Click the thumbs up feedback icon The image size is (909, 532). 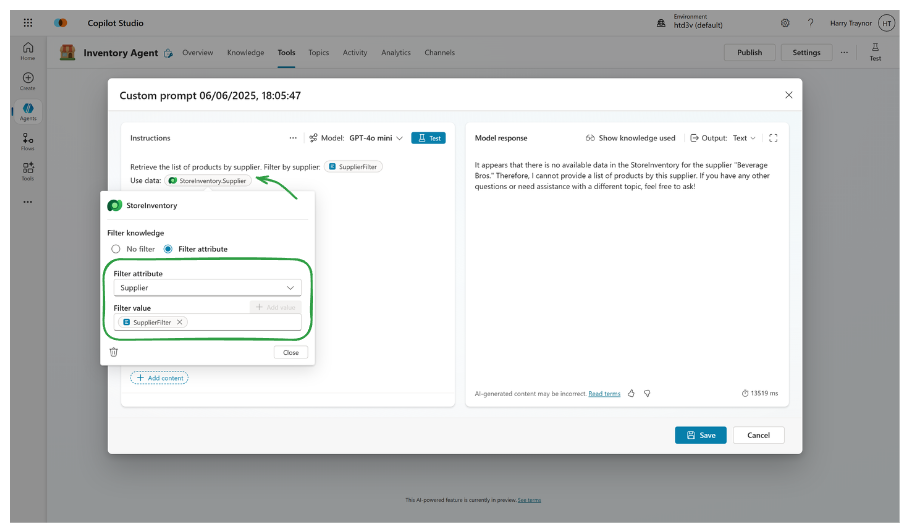pyautogui.click(x=631, y=393)
